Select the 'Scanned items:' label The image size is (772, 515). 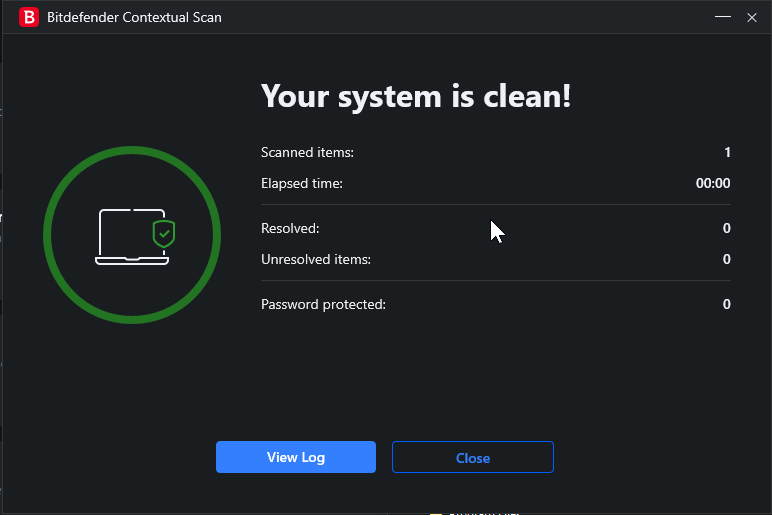(307, 153)
